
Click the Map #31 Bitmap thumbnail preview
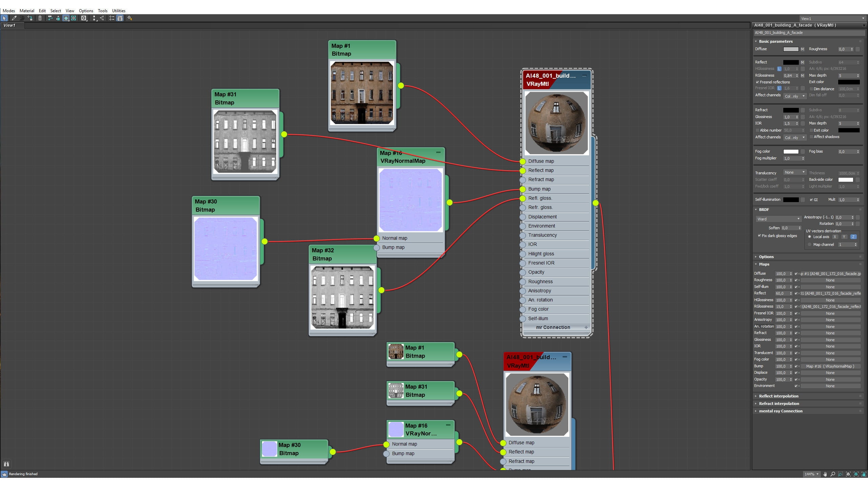tap(245, 141)
